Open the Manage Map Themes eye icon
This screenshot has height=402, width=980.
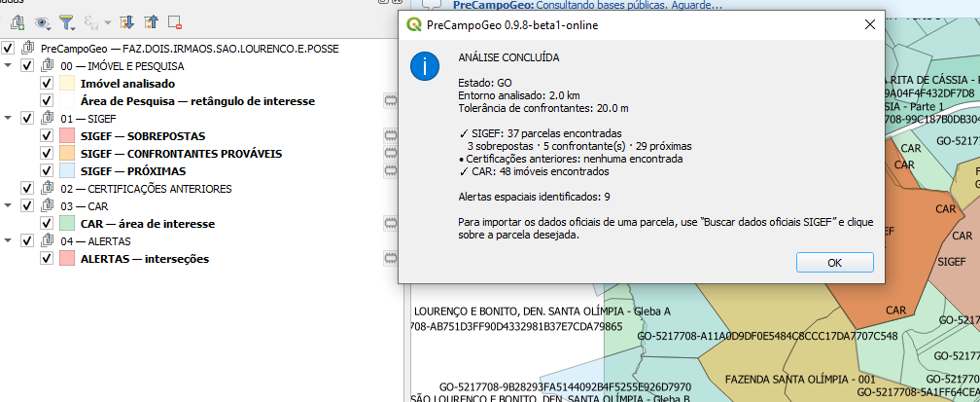[43, 23]
